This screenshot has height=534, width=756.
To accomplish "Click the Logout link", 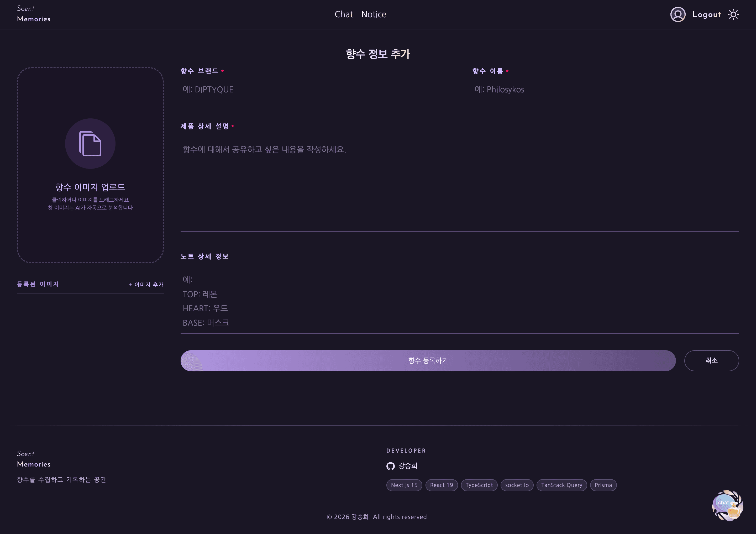I will (706, 14).
